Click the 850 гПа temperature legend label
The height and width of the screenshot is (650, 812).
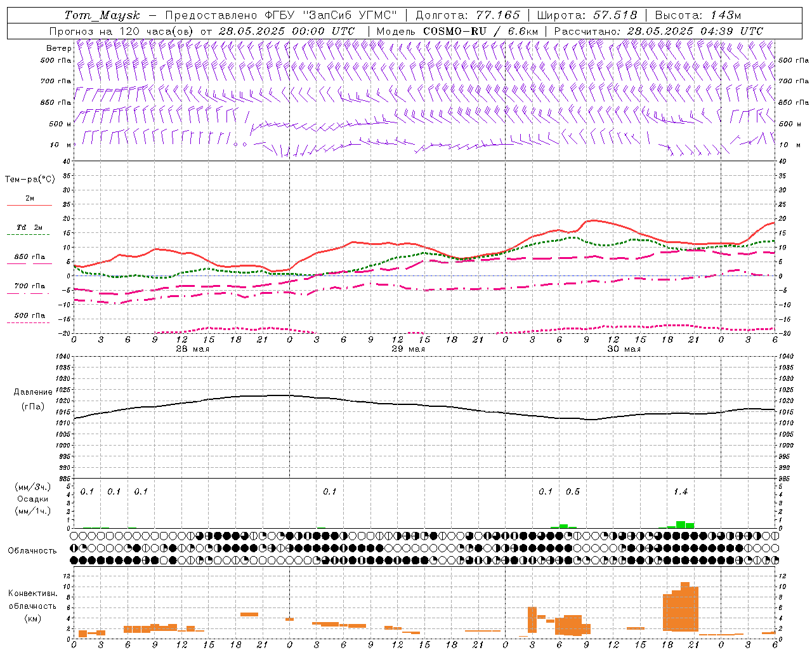30,256
